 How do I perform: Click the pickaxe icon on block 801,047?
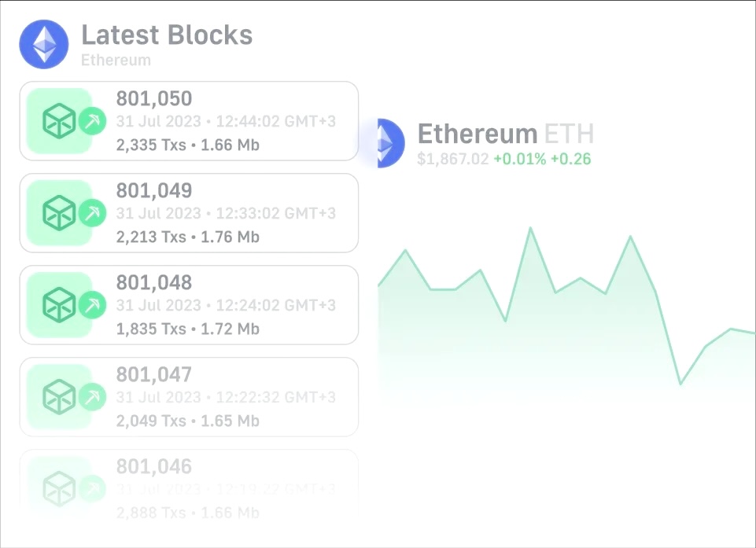pos(92,398)
